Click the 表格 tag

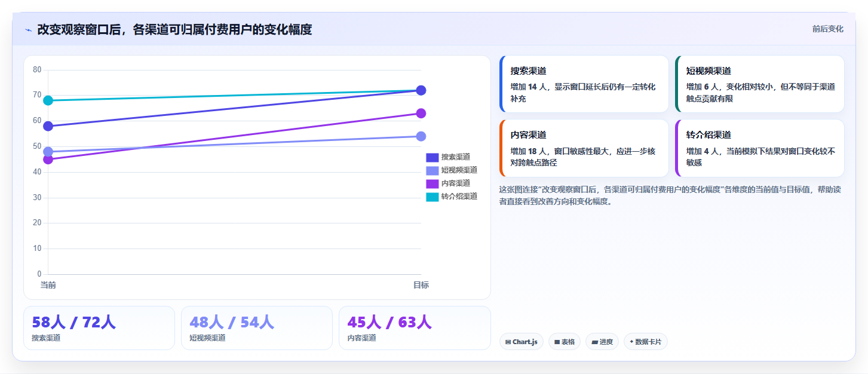click(564, 342)
